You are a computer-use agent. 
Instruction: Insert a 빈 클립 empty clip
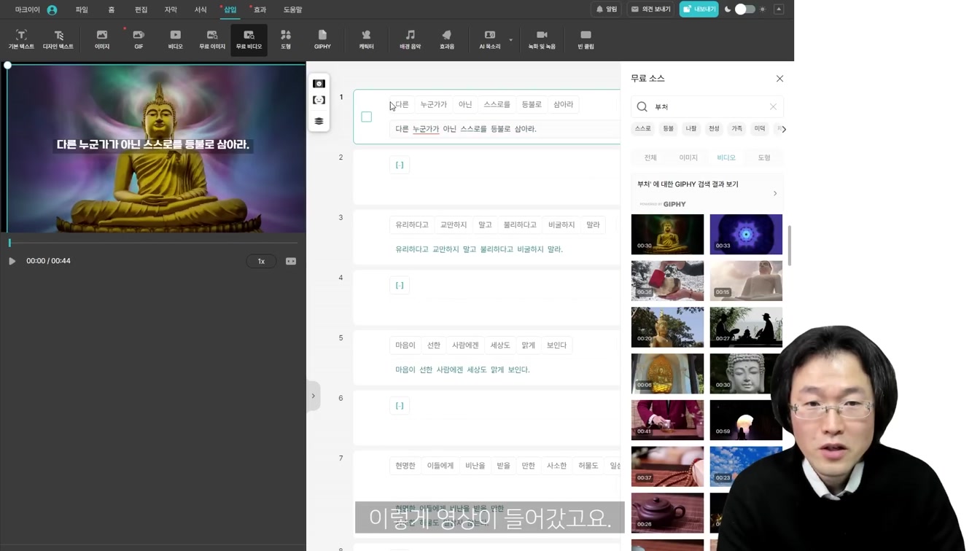(x=586, y=39)
